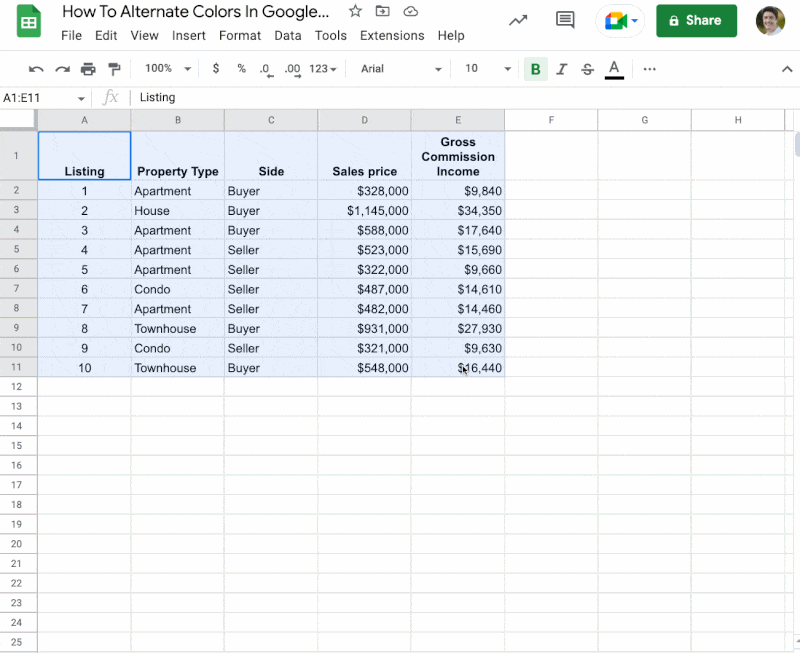800x653 pixels.
Task: Open the Format menu
Action: [240, 36]
